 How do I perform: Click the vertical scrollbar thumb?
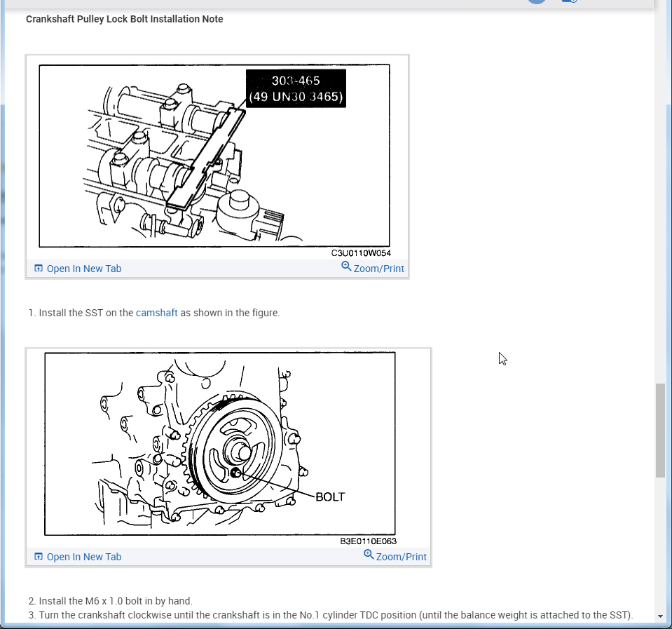(x=660, y=431)
